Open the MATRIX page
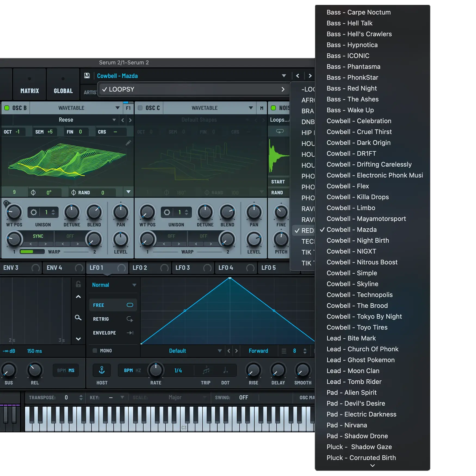The width and height of the screenshot is (476, 476). point(30,91)
